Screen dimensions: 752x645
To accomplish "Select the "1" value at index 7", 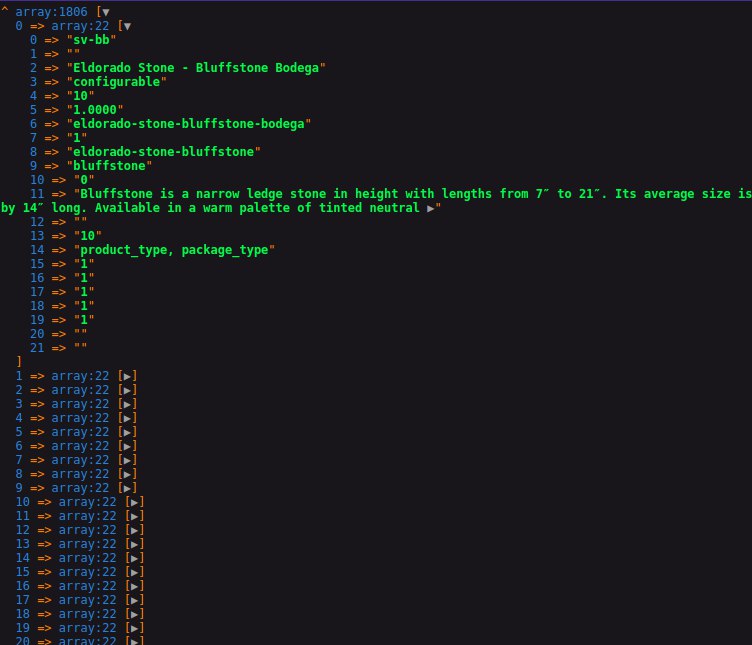I will [x=77, y=138].
